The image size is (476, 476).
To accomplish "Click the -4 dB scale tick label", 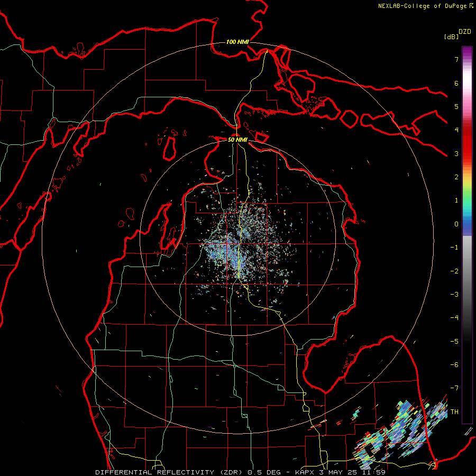I will click(x=454, y=318).
